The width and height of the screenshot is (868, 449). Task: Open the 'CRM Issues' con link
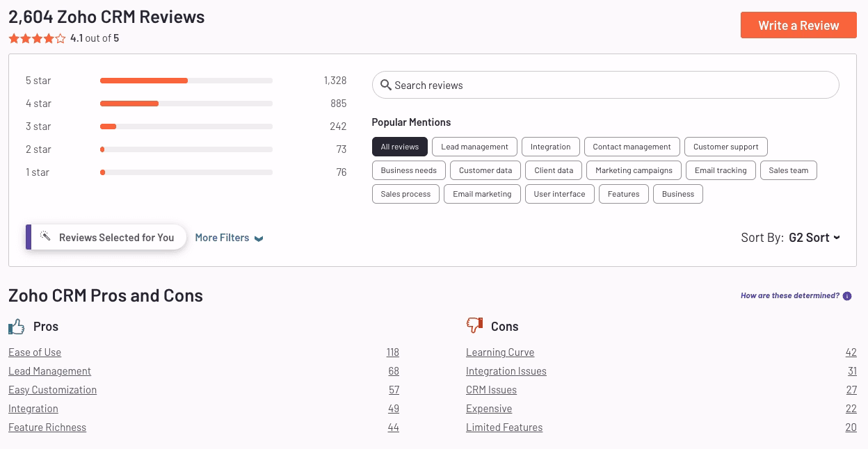(491, 390)
